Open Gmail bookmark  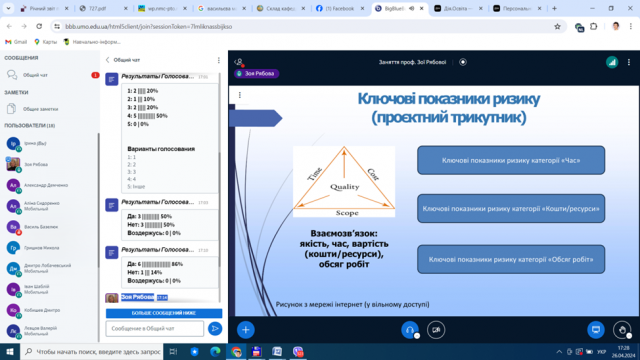pyautogui.click(x=16, y=42)
